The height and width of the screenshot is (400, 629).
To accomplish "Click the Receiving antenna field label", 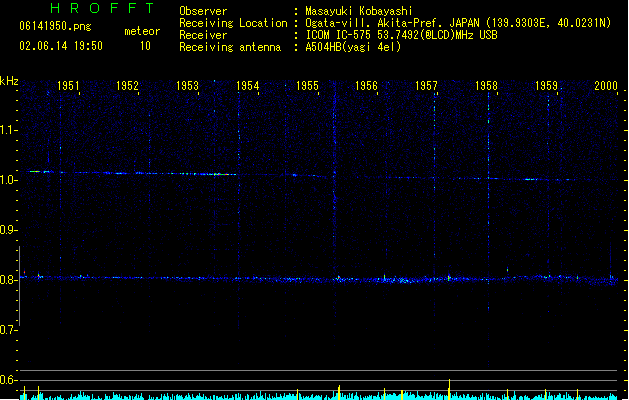I will [230, 47].
